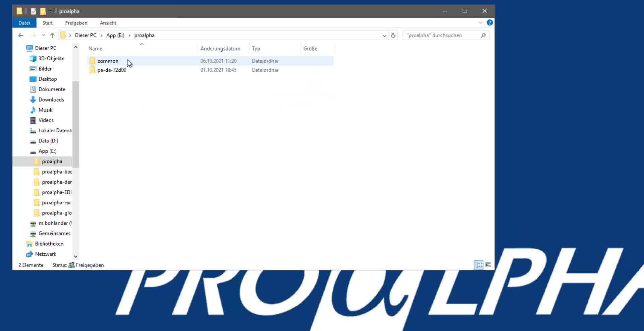Switch to large icons view in status bar

click(x=488, y=265)
